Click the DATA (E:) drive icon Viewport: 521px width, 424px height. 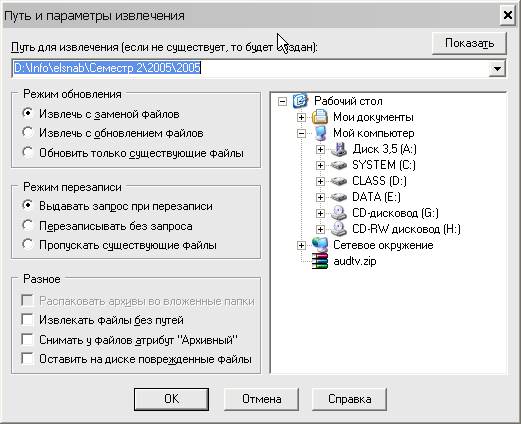pyautogui.click(x=339, y=197)
